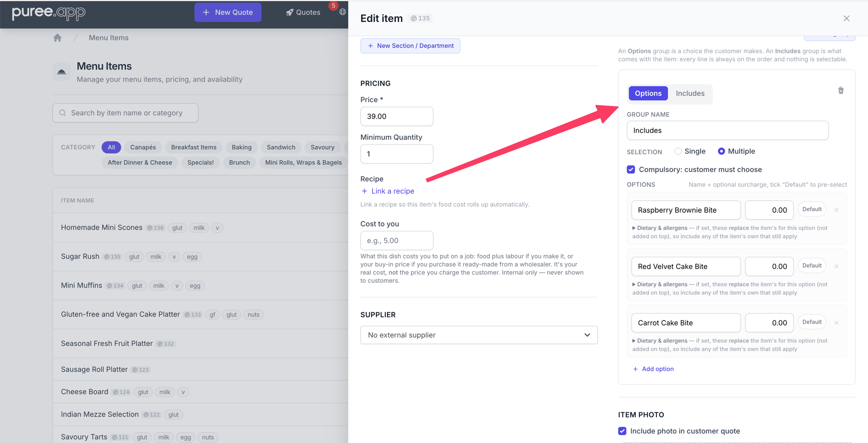Image resolution: width=868 pixels, height=443 pixels.
Task: Click the item search box
Action: [x=125, y=113]
